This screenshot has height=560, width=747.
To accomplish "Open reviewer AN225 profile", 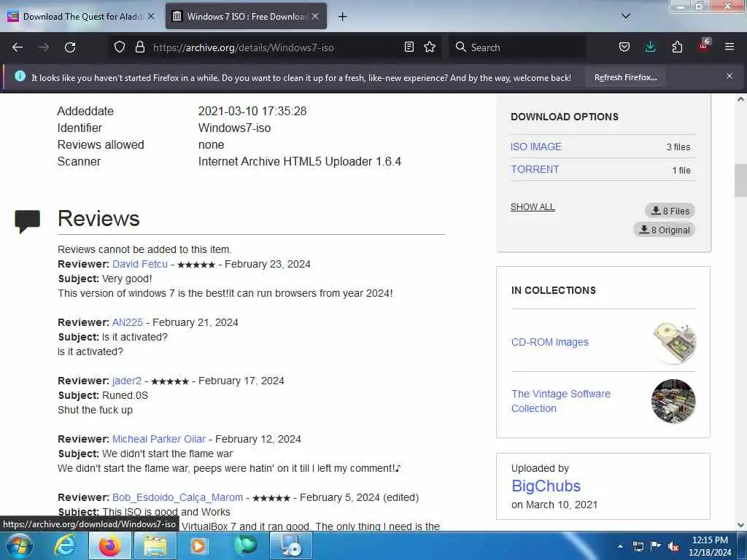I will (127, 322).
